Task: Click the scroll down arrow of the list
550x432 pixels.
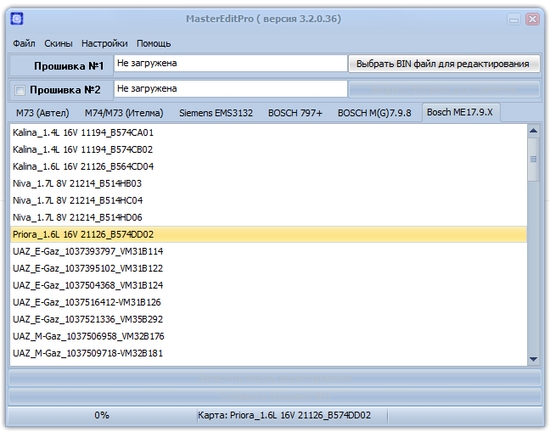Action: coord(534,359)
